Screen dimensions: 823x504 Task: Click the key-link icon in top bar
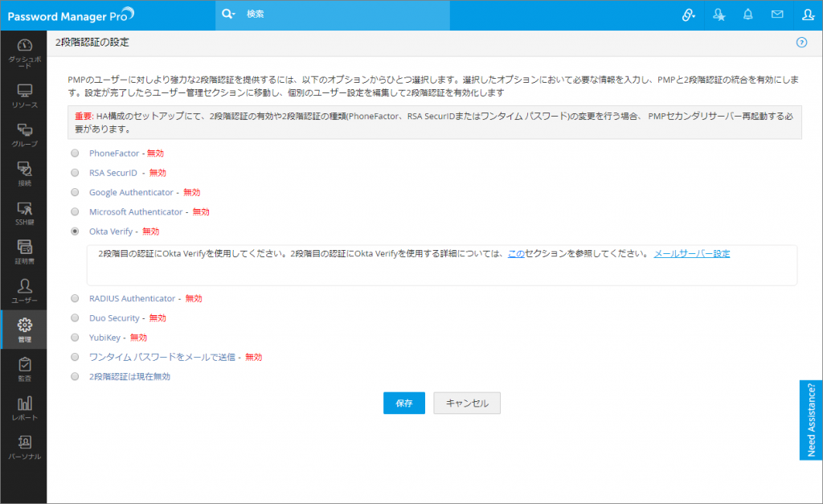688,14
